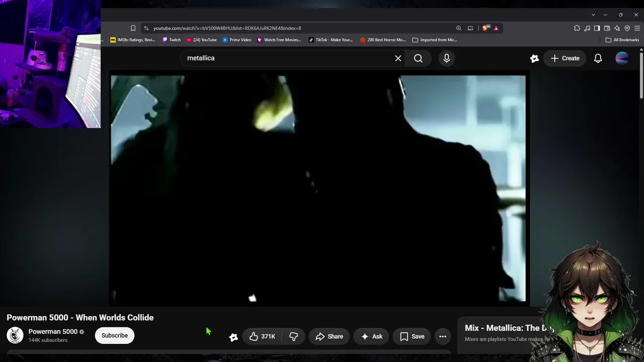Open the Leo AI sparkle icon in toolbar
Image resolution: width=644 pixels, height=362 pixels.
click(617, 28)
